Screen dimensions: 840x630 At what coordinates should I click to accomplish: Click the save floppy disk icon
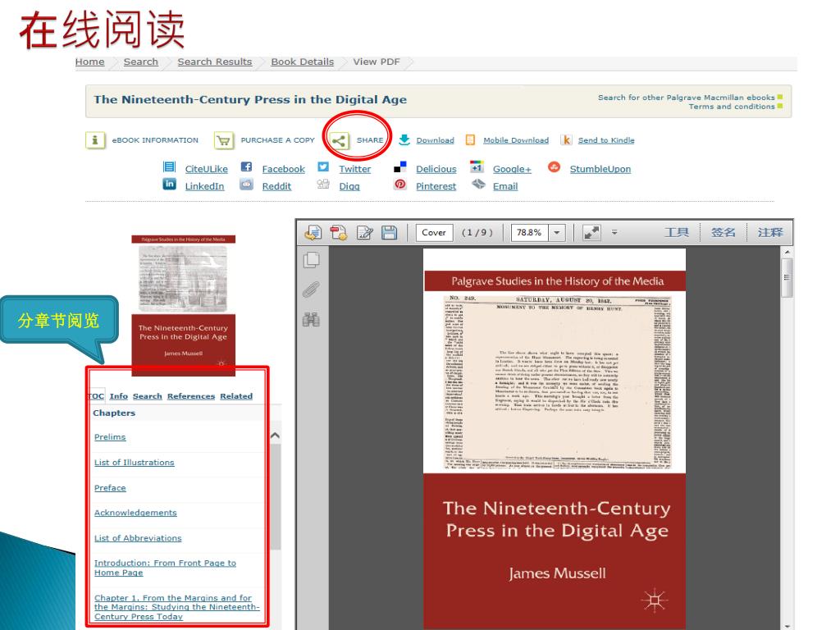(390, 232)
